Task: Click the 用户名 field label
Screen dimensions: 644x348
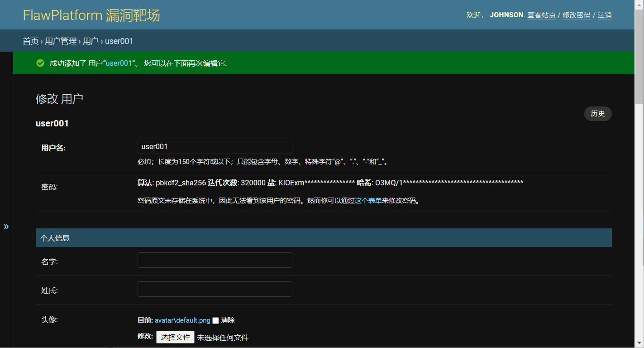Action: coord(53,148)
